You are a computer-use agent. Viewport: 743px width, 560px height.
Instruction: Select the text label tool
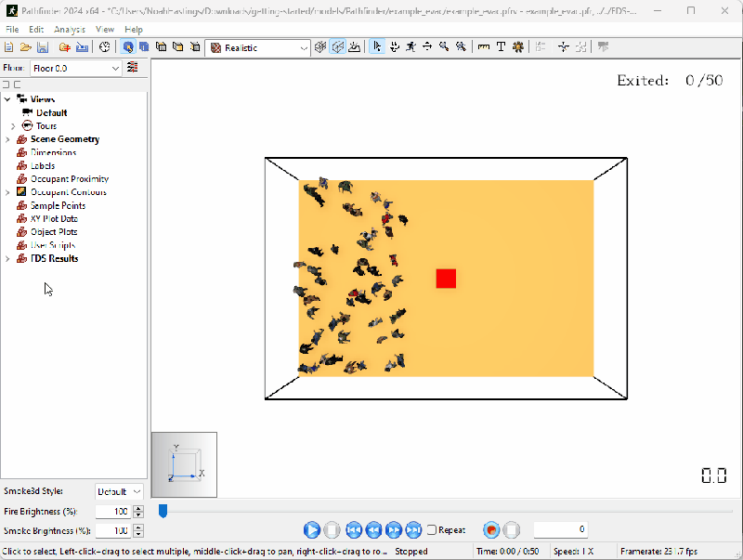coord(502,46)
